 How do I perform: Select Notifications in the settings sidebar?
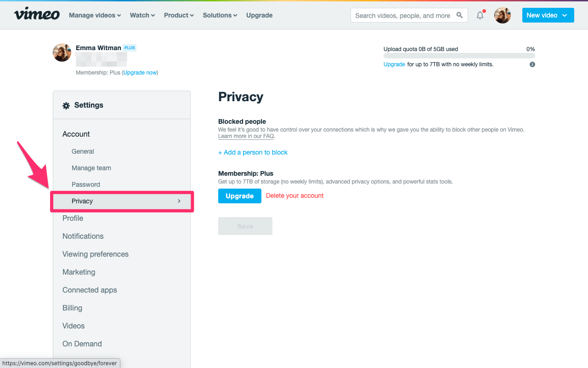click(x=83, y=236)
